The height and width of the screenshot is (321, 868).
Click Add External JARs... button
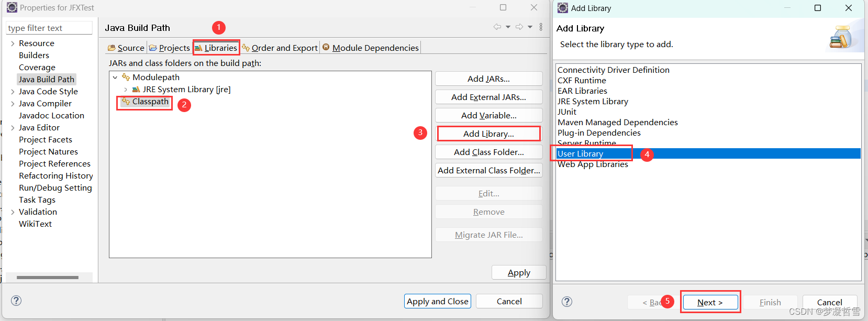(x=488, y=97)
